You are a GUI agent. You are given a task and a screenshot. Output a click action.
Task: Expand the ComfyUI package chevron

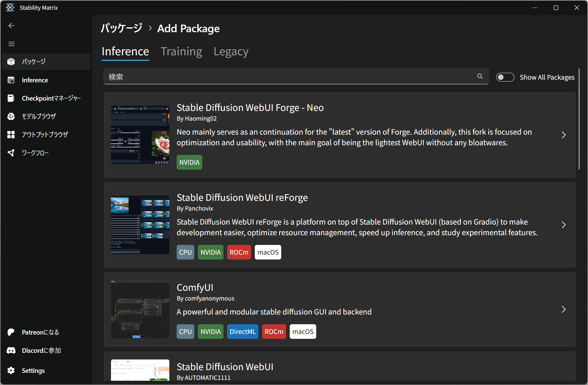(563, 309)
